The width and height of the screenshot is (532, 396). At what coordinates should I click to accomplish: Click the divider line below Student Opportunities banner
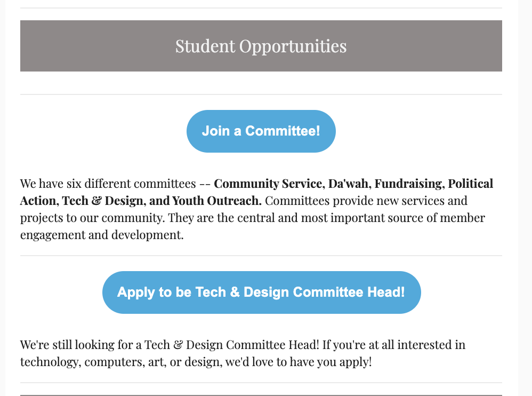261,94
